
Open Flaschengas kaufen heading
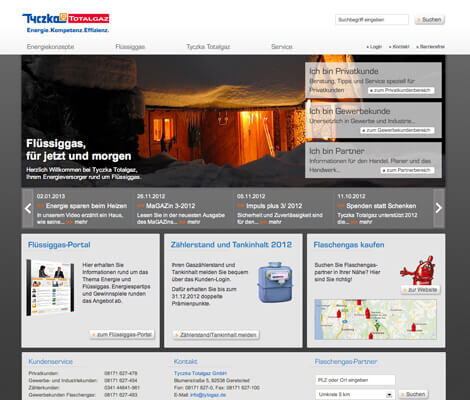coord(349,245)
